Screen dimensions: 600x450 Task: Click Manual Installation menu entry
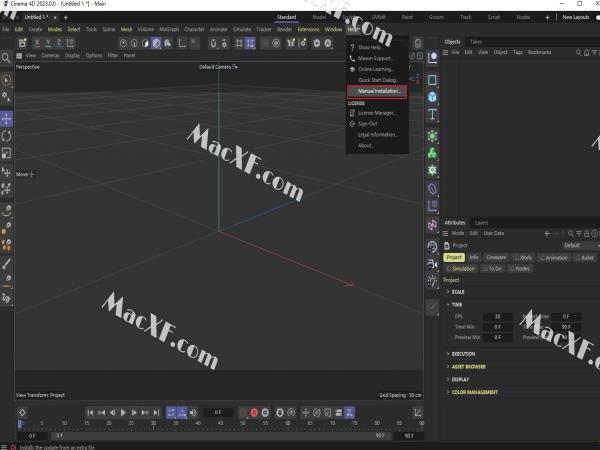pyautogui.click(x=377, y=91)
